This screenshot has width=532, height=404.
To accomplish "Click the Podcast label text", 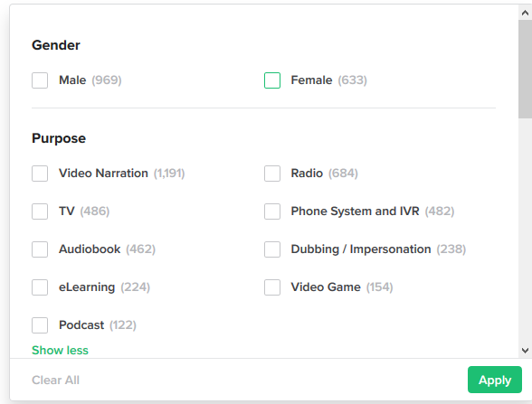I will [81, 325].
